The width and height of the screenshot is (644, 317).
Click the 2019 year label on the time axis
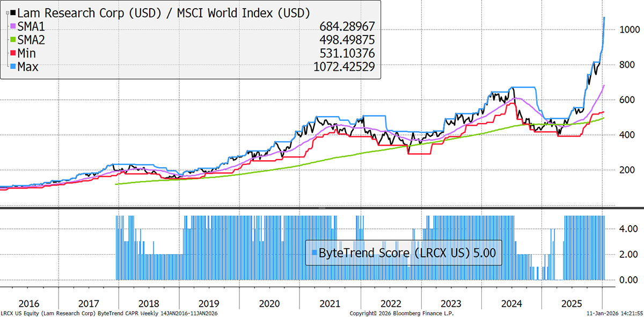pos(209,304)
